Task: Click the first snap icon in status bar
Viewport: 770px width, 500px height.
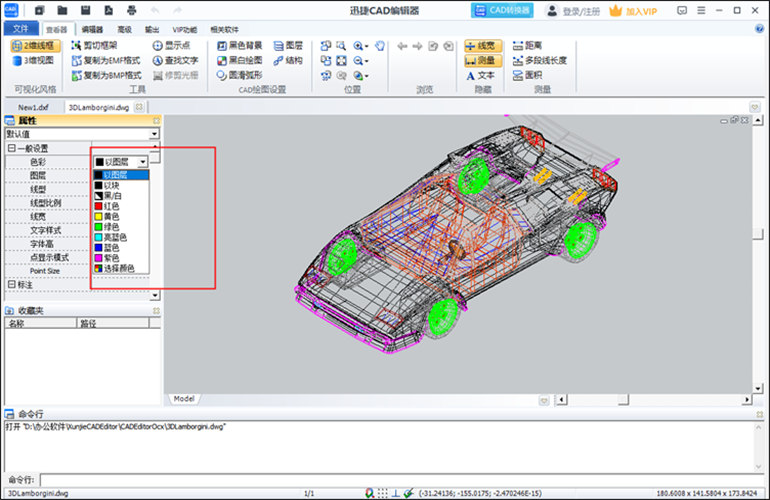Action: click(x=369, y=493)
